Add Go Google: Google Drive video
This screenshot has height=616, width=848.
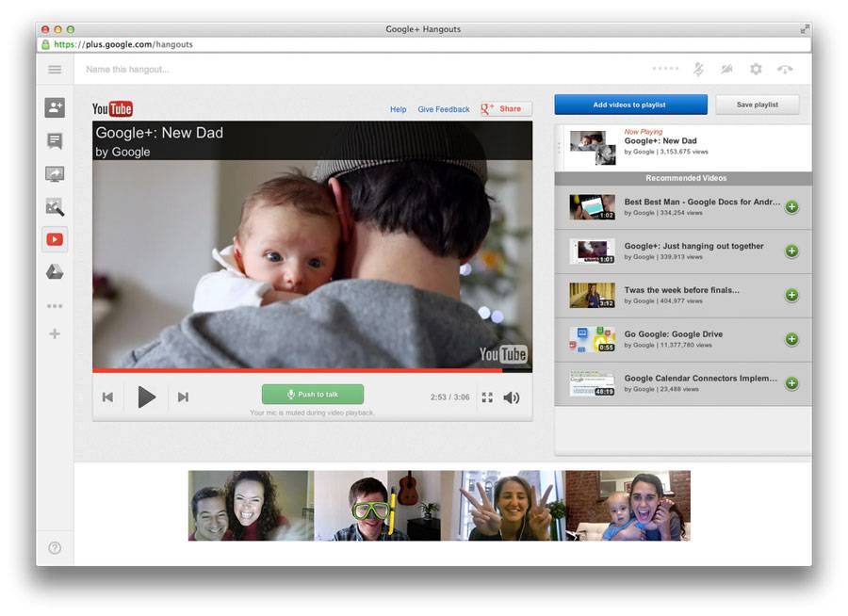791,339
